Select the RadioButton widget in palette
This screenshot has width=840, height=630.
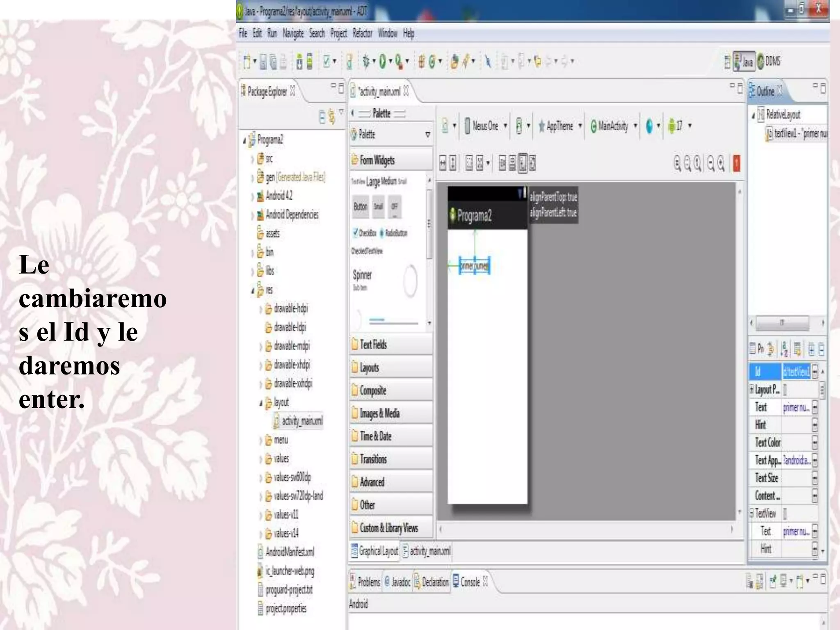click(393, 233)
